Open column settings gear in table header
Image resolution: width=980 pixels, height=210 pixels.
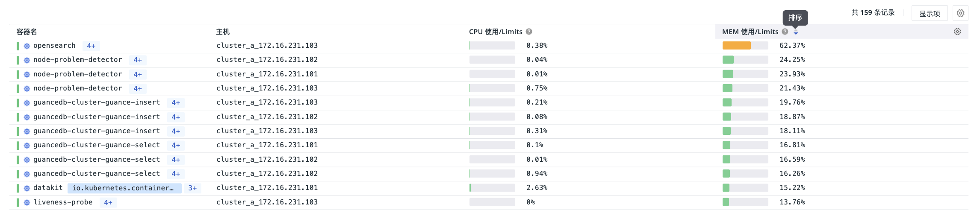[957, 32]
